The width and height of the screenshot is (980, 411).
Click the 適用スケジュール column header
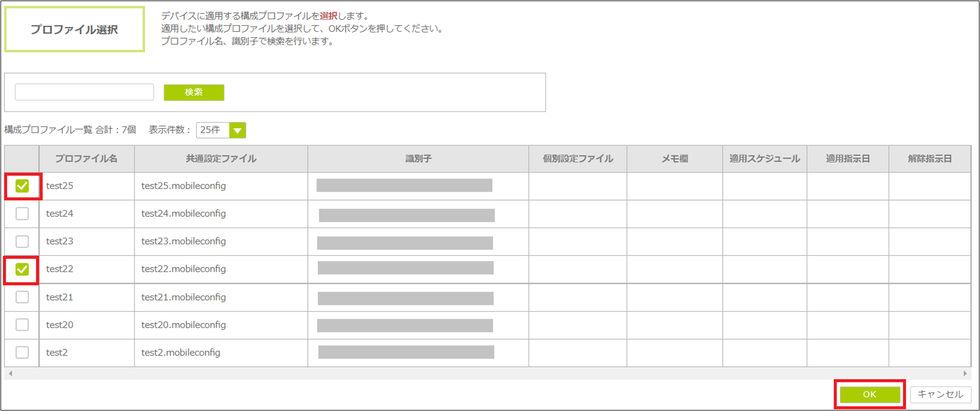pos(764,159)
